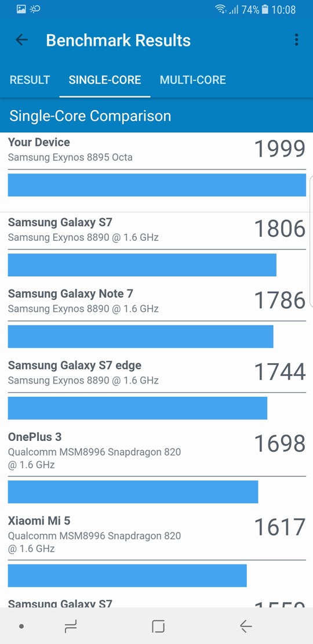Tap the battery status icon
Image resolution: width=313 pixels, height=644 pixels.
[265, 9]
